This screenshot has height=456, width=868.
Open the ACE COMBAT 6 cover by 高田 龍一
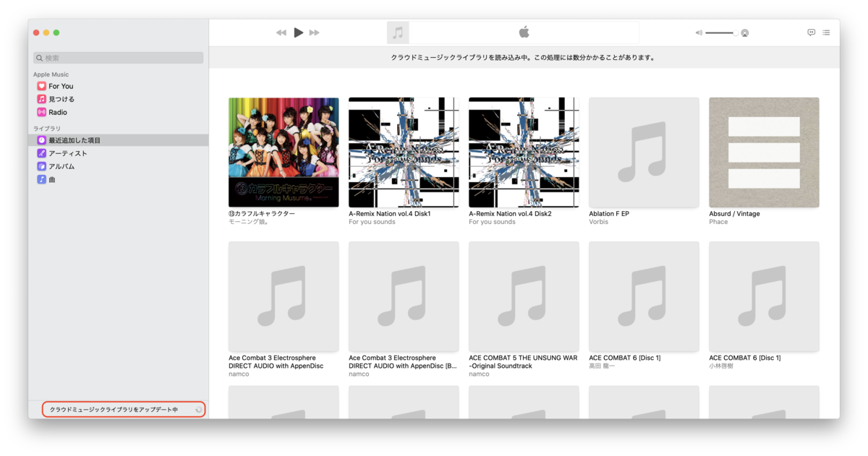(644, 296)
